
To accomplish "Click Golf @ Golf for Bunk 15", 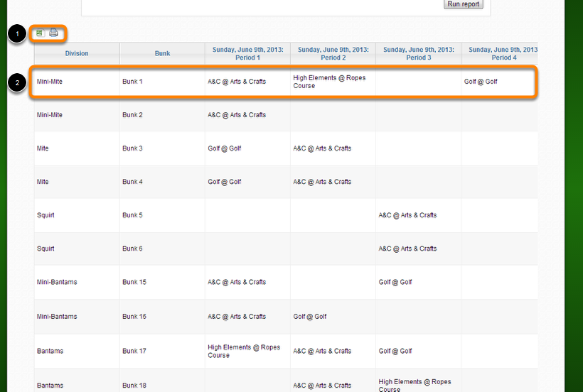I will point(395,282).
